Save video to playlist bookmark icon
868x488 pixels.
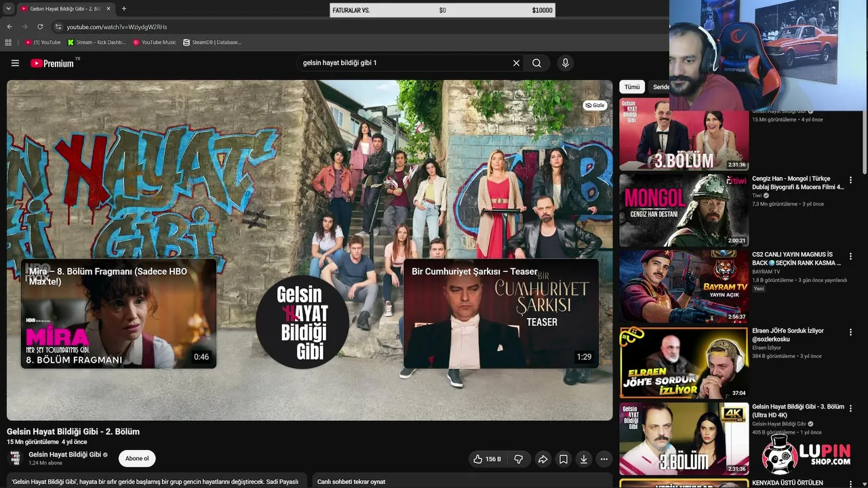coord(563,459)
